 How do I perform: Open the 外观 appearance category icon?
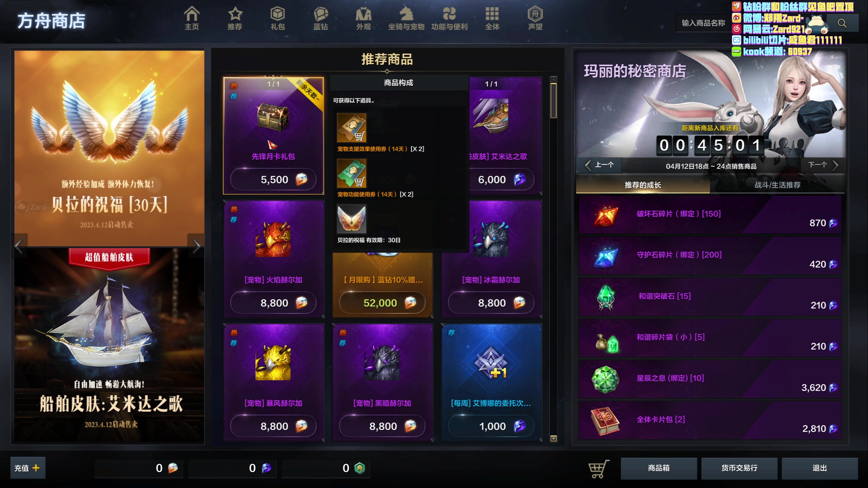point(363,18)
